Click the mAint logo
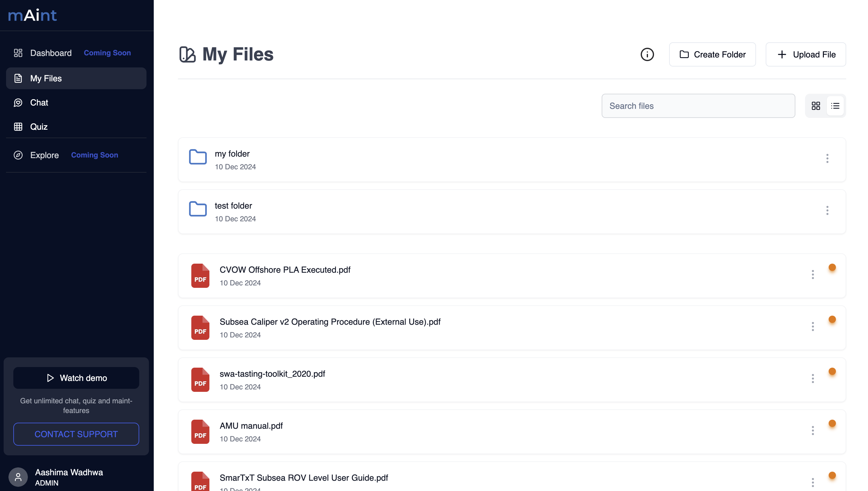The height and width of the screenshot is (491, 868). [x=32, y=15]
